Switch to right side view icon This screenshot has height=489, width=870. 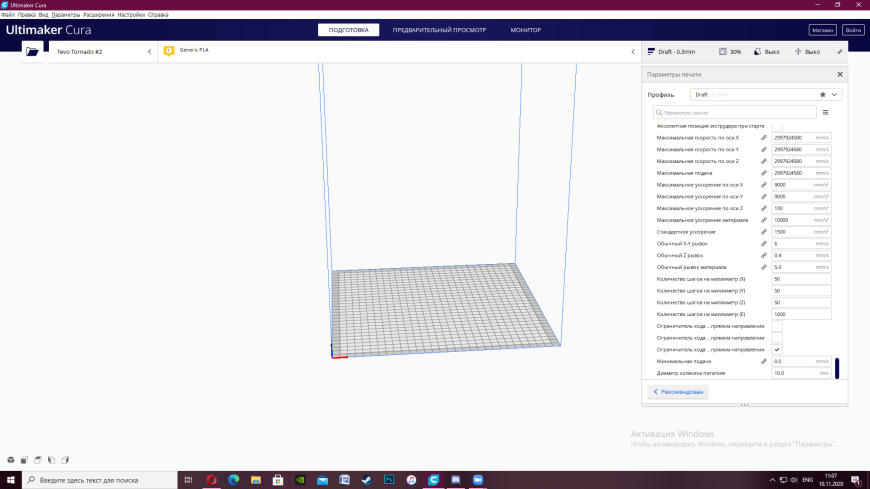tap(65, 460)
